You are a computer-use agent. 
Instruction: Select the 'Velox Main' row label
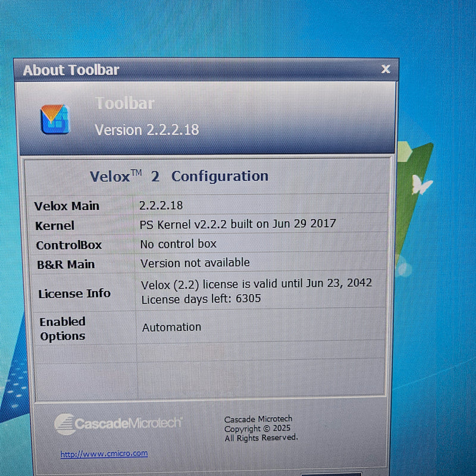67,206
